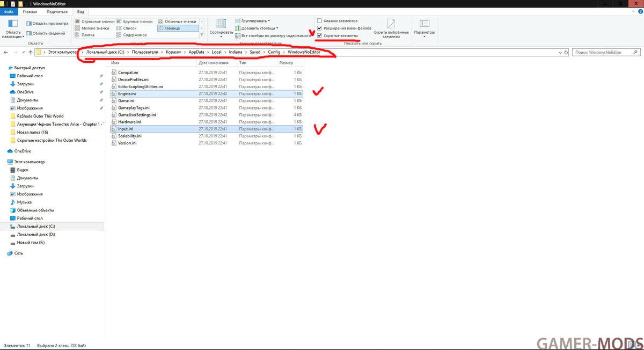Switch to Tiles (Плитка) view

86,34
